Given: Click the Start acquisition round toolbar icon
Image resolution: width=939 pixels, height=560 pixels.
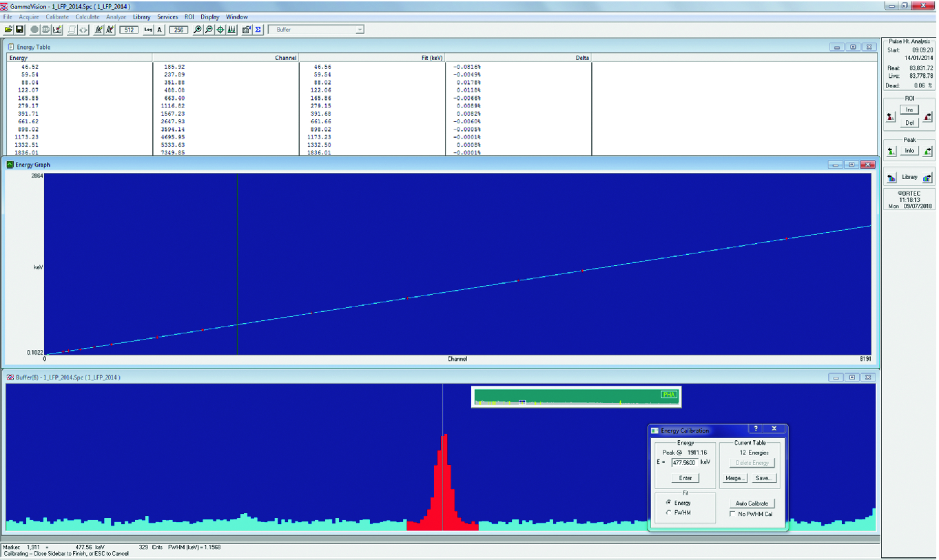Looking at the screenshot, I should 34,30.
